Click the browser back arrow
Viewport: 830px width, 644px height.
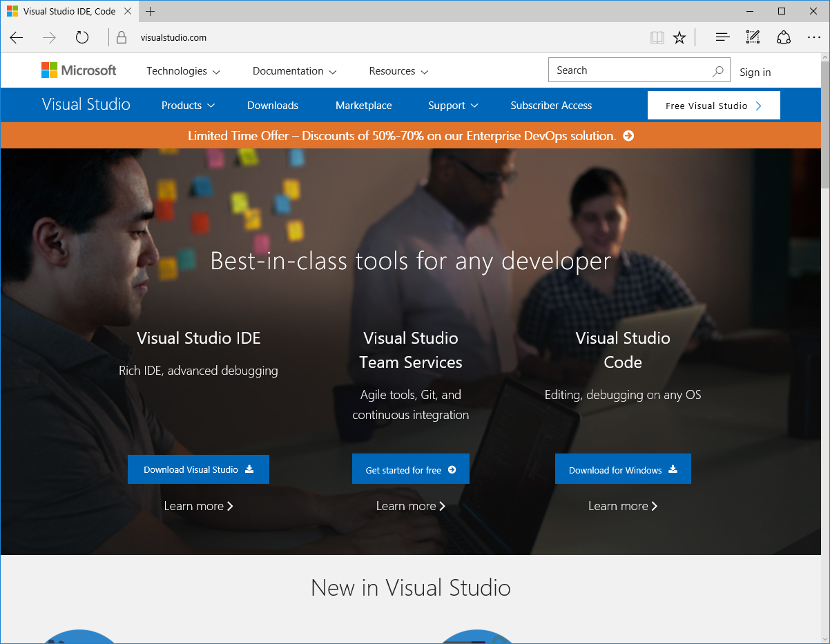[17, 37]
